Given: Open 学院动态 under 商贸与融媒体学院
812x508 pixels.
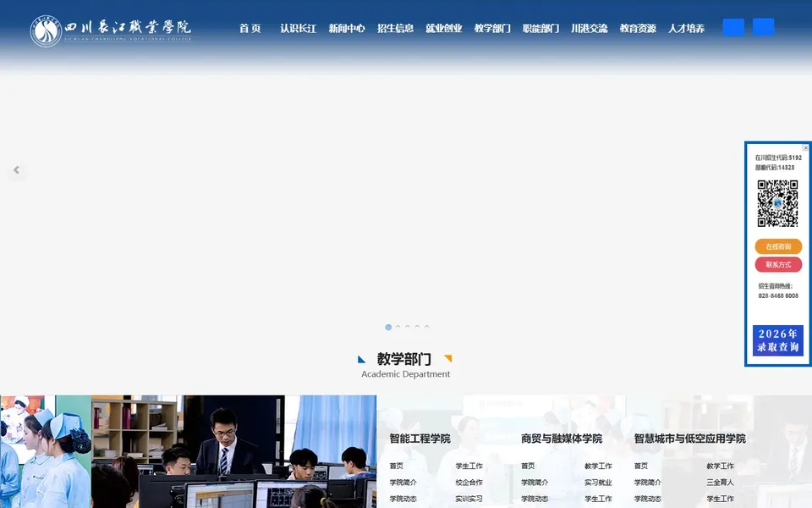Looking at the screenshot, I should coord(535,499).
